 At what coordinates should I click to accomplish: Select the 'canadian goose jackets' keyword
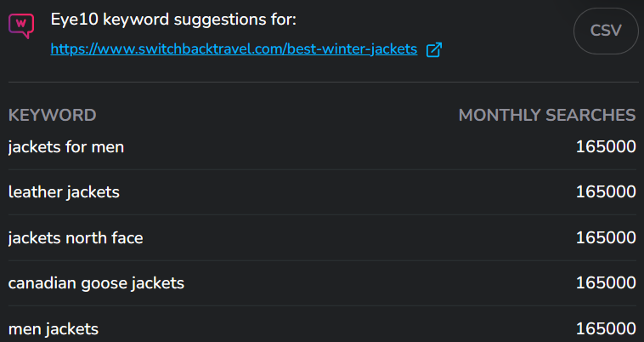point(96,283)
